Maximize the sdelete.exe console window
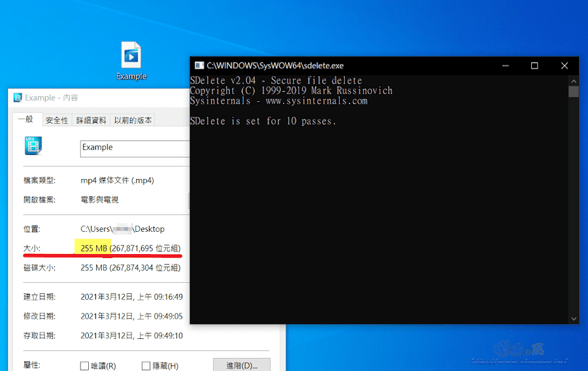 (534, 66)
